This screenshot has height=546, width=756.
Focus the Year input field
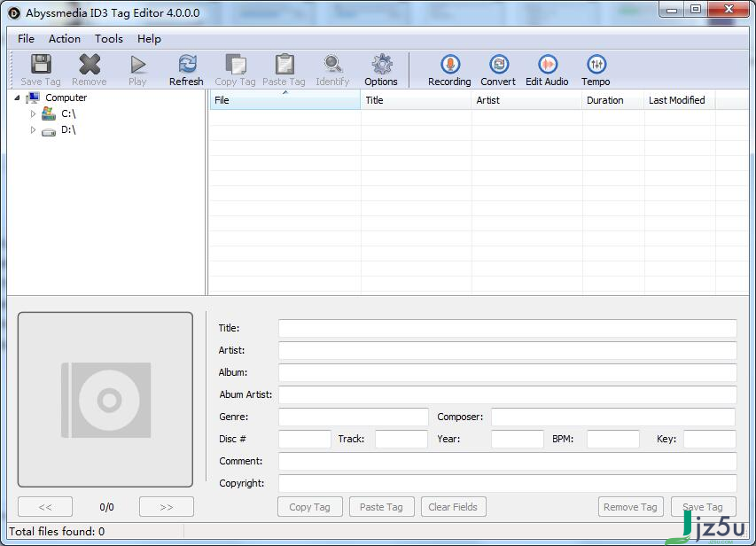(518, 439)
